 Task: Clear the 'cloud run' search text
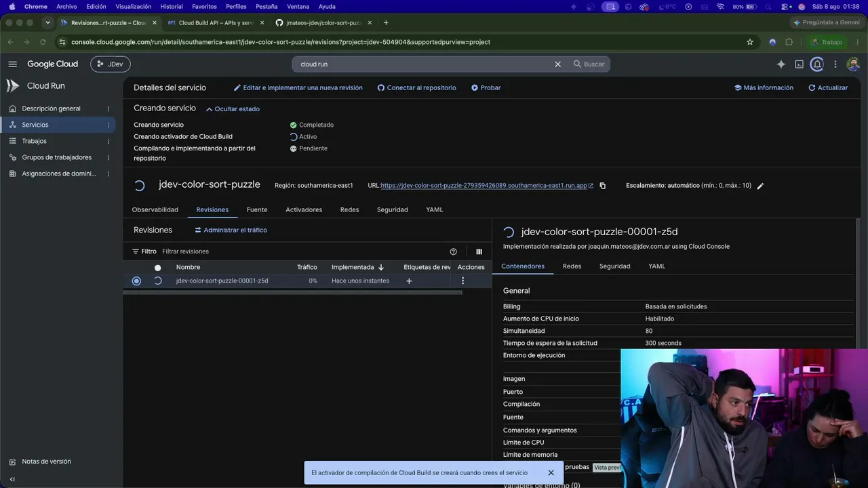point(557,64)
